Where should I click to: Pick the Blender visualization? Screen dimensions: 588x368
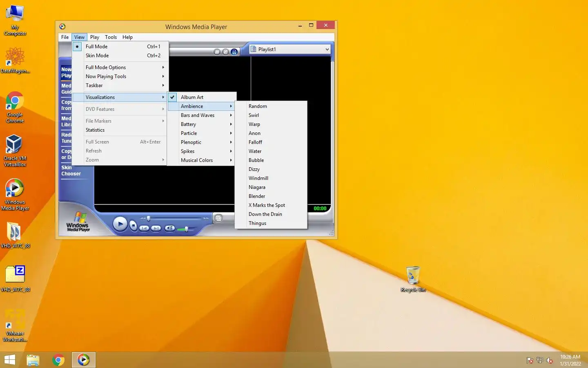click(x=271, y=196)
